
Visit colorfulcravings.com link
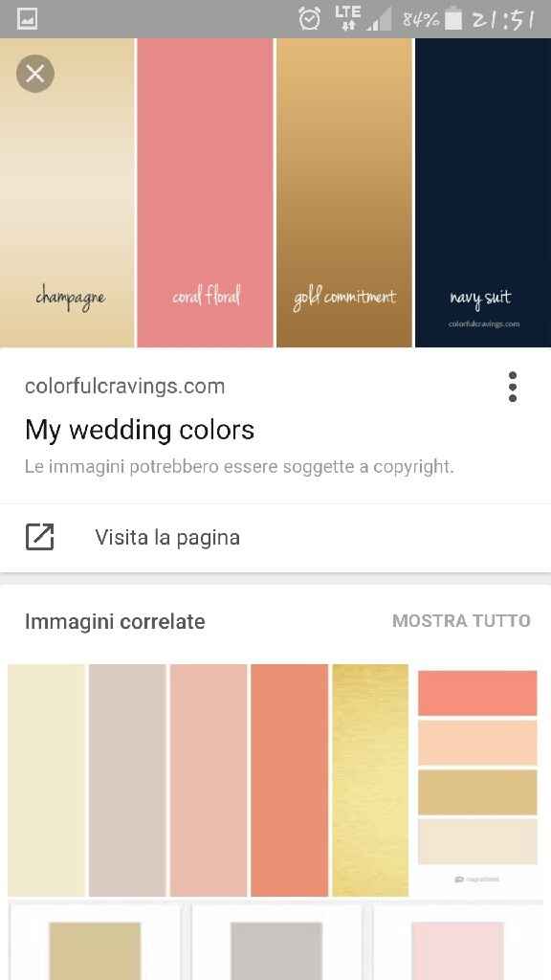coord(125,386)
